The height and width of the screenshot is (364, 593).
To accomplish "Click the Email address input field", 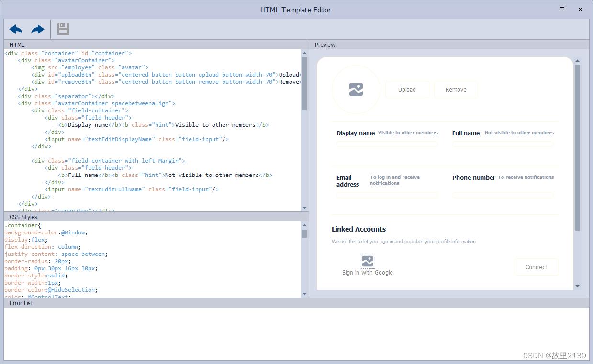I will [x=387, y=195].
